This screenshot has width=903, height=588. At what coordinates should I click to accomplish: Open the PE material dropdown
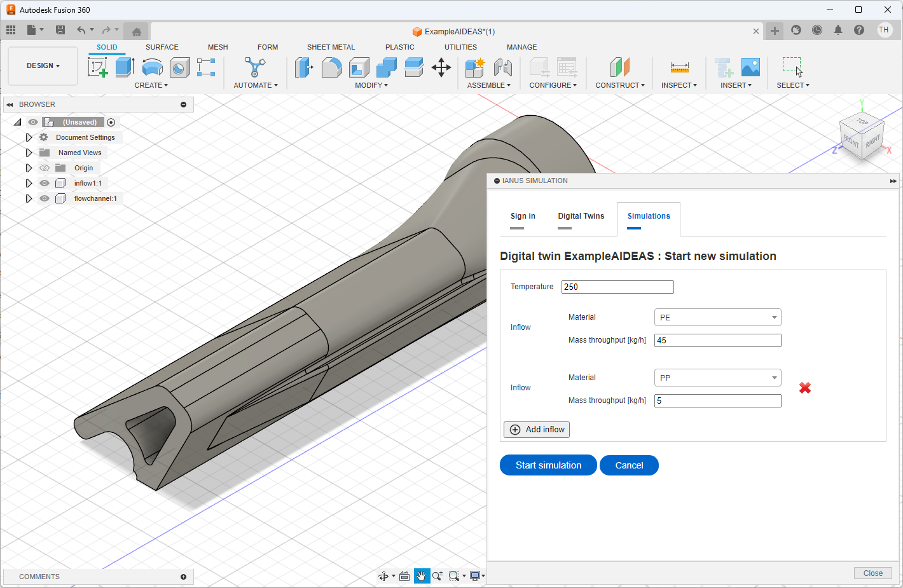[717, 317]
